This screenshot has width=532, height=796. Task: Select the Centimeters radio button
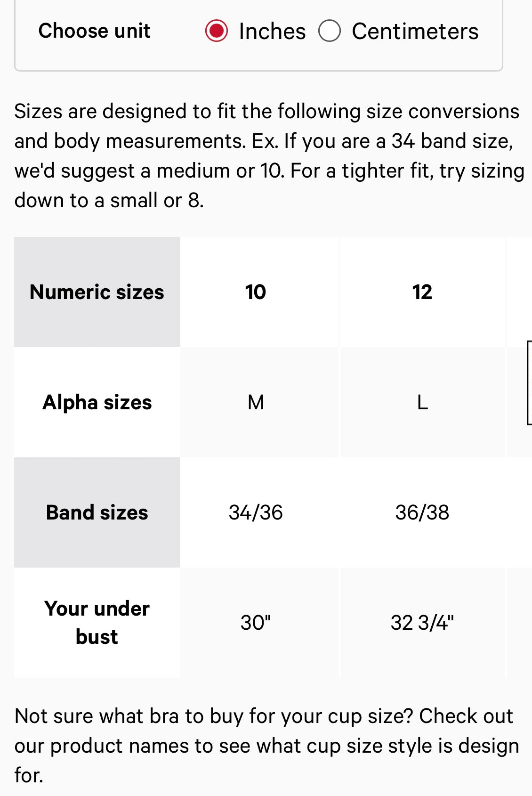pyautogui.click(x=330, y=31)
